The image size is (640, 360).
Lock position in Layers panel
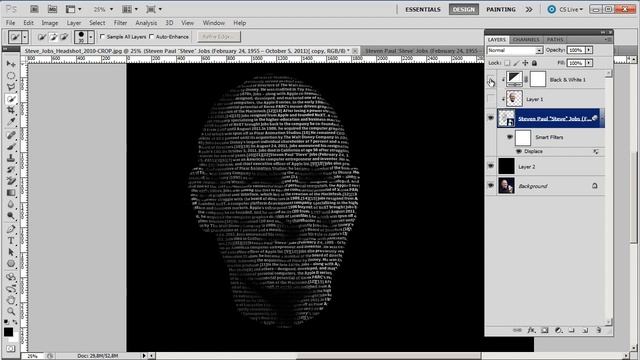525,63
